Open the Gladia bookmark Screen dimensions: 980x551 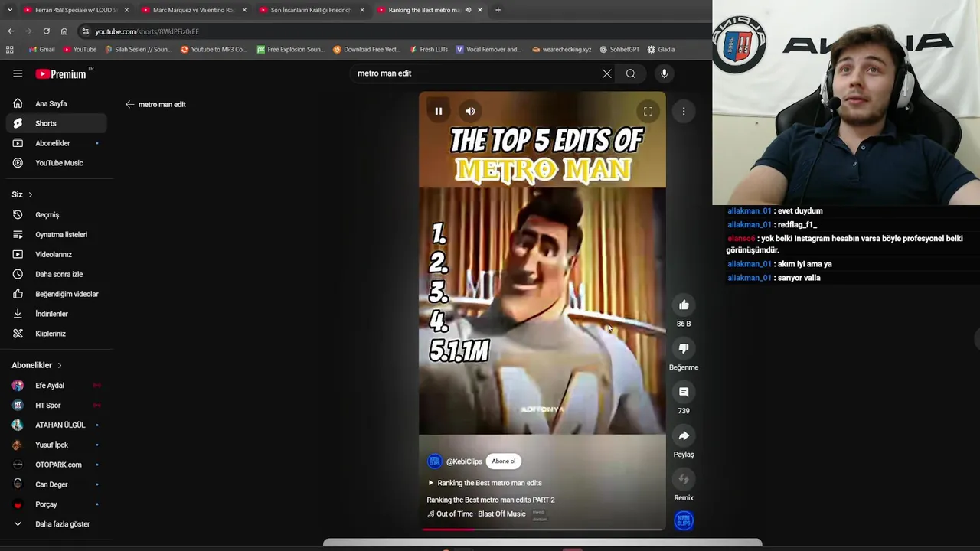[x=661, y=49]
